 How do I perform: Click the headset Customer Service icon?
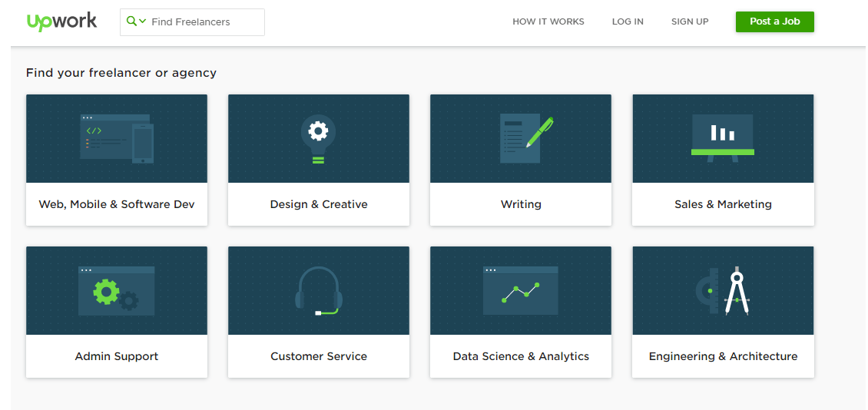[318, 291]
